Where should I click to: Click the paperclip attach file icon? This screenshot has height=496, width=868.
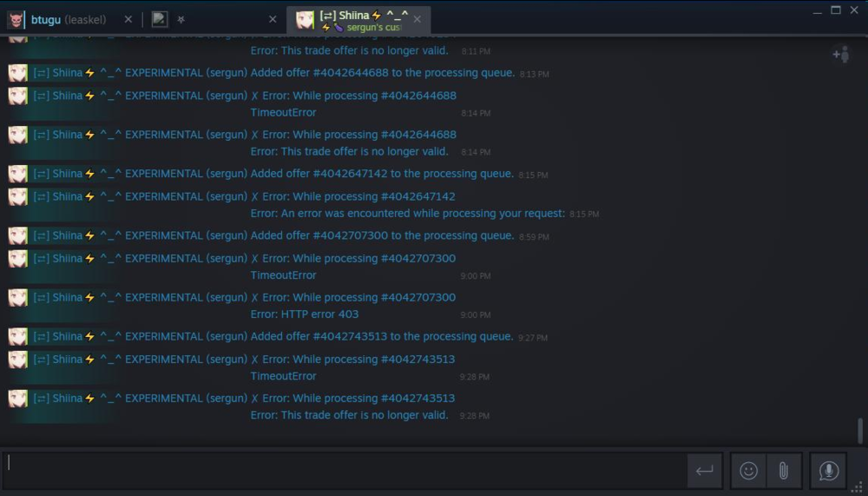(x=784, y=471)
